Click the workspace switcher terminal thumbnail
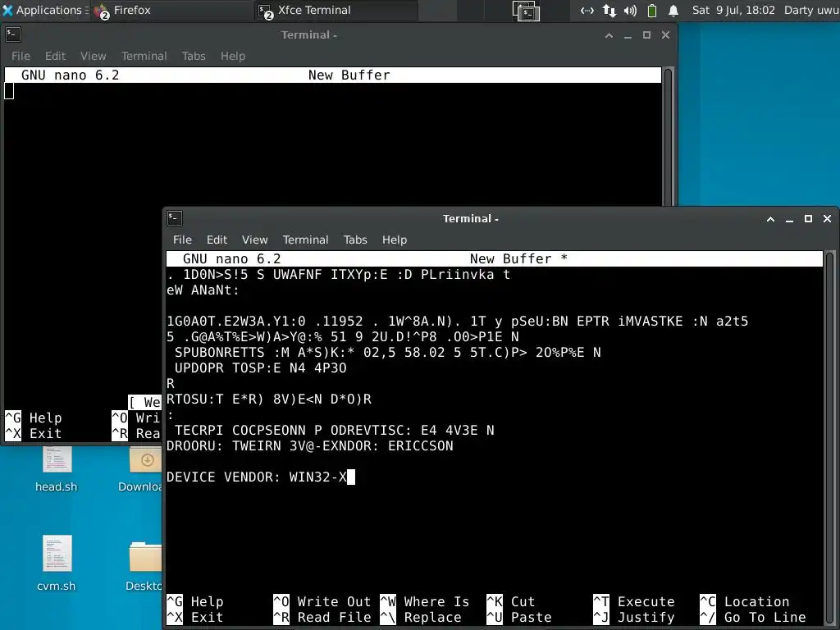The width and height of the screenshot is (840, 630). coord(526,11)
